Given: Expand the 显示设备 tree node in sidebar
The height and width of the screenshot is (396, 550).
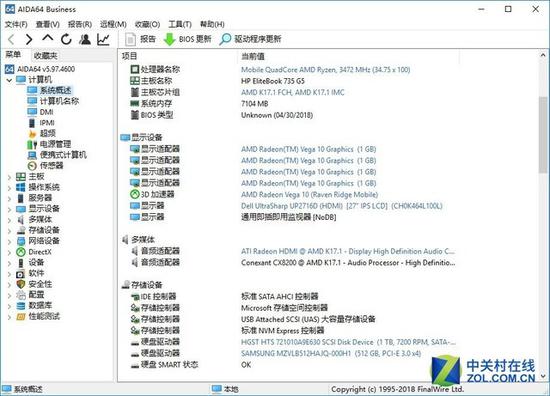Looking at the screenshot, I should 9,209.
